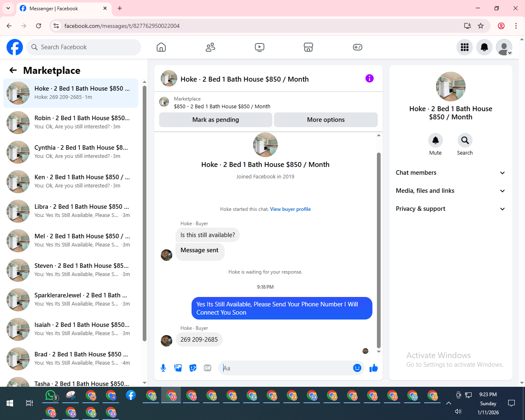Viewport: 525px width, 420px height.
Task: Open the Cynthia conversation in the list
Action: [71, 152]
